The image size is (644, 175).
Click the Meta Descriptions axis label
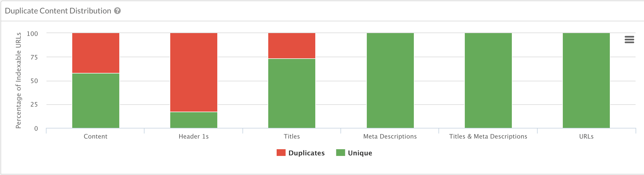coord(390,137)
